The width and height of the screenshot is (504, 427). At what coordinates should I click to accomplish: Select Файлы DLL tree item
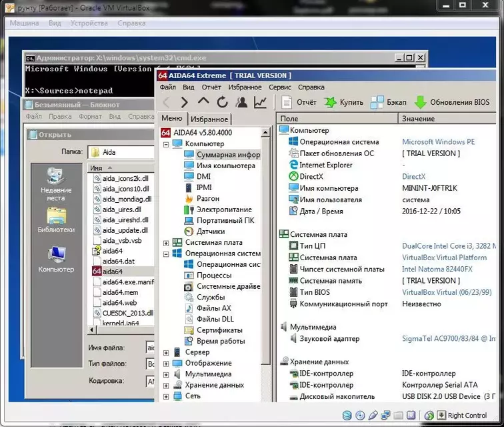(209, 319)
